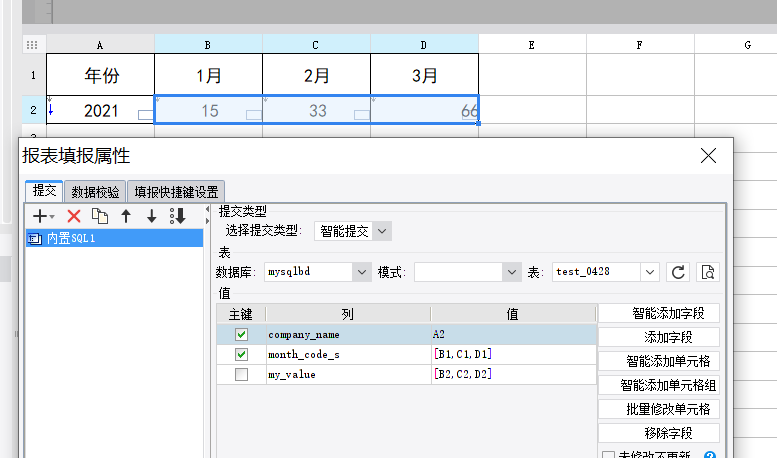
Task: Click 添加字段 button
Action: click(659, 337)
